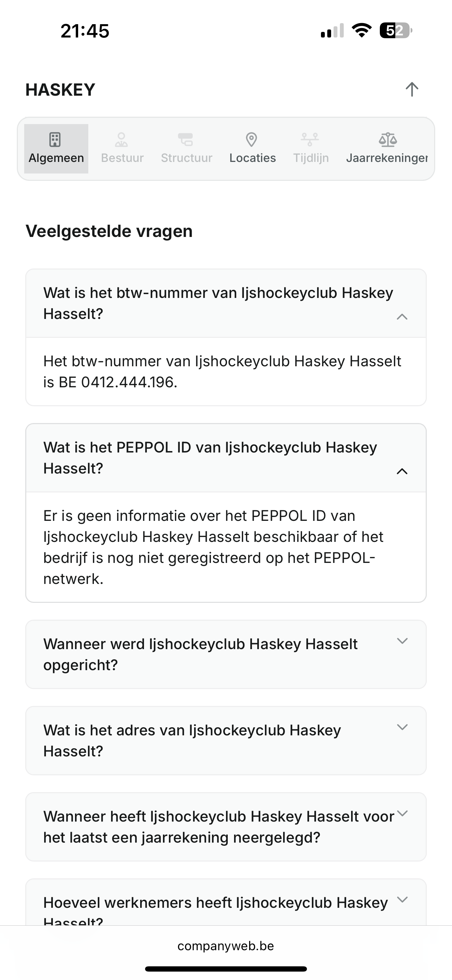Screen dimensions: 452x980
Task: Tap the Bestuur people icon
Action: [x=122, y=139]
